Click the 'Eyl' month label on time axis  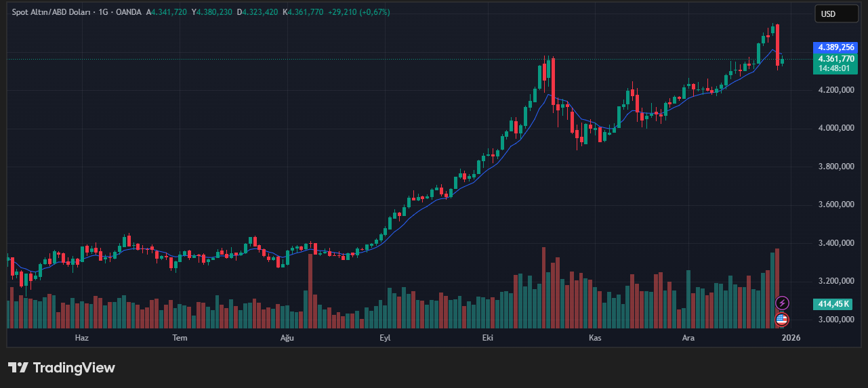coord(385,337)
